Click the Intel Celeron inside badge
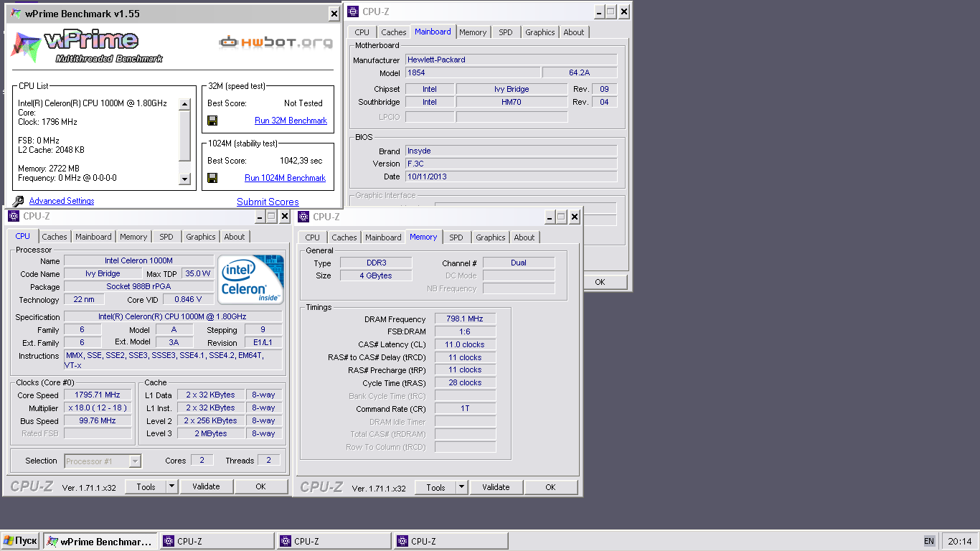 [251, 278]
